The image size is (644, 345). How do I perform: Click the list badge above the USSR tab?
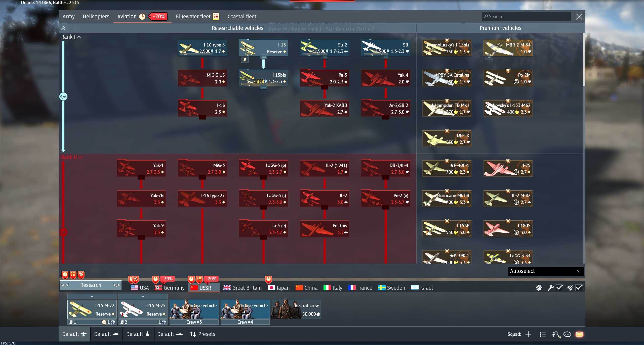tap(199, 279)
